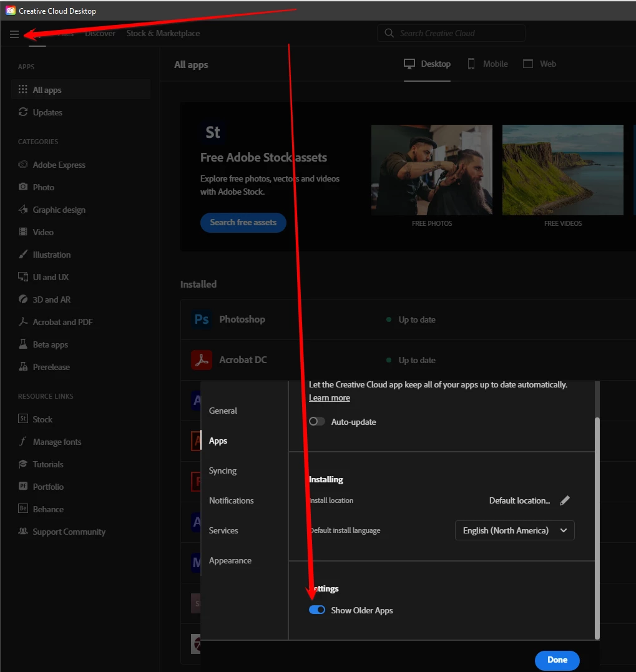Click the Adobe Stock St banner logo

pyautogui.click(x=213, y=132)
